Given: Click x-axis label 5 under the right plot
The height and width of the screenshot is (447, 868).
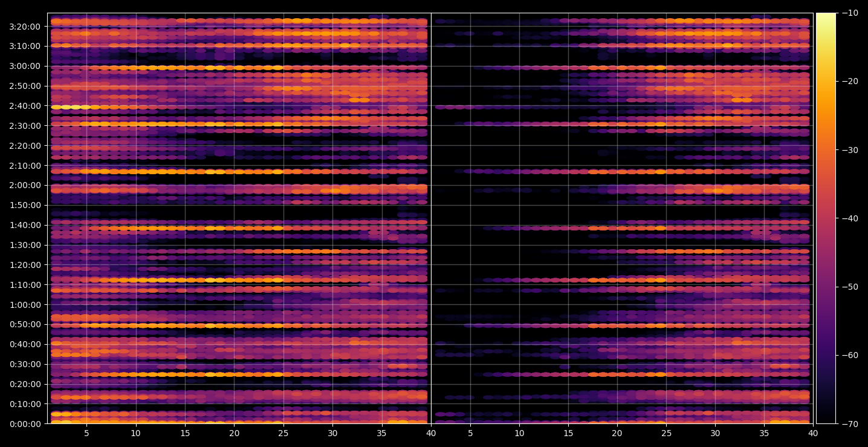Looking at the screenshot, I should pos(470,434).
